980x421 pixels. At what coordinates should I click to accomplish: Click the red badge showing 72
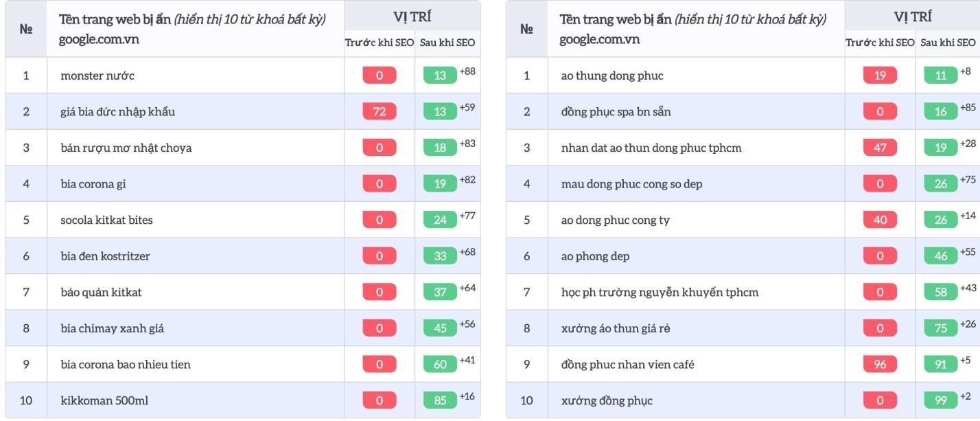tap(380, 111)
